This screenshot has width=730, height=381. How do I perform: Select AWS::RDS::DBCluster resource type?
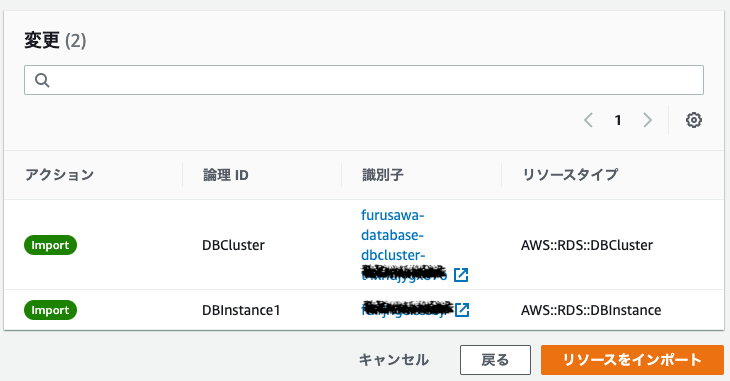pyautogui.click(x=587, y=245)
